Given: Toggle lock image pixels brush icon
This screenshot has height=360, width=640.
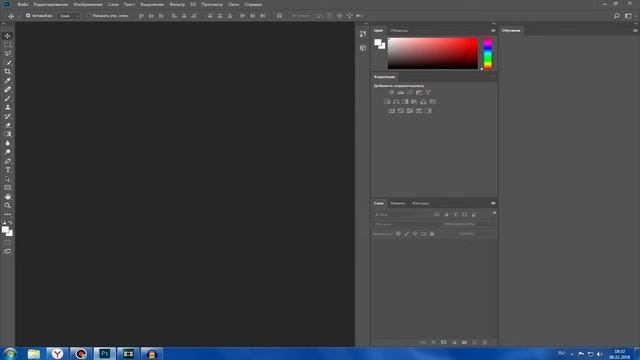Looking at the screenshot, I should (407, 234).
